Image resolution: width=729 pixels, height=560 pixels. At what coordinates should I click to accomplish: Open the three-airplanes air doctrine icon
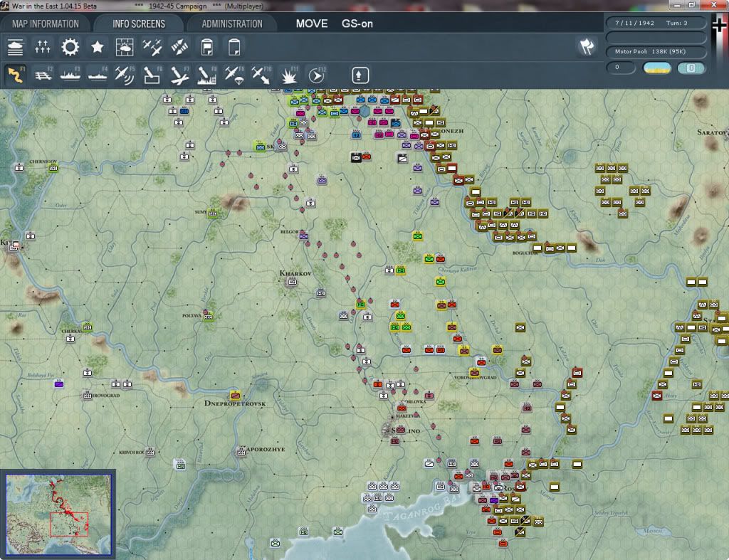tap(152, 47)
